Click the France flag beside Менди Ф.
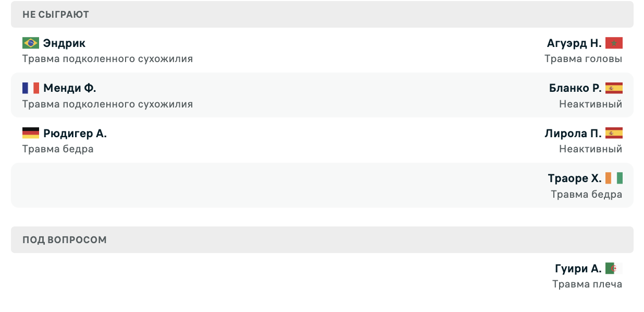The width and height of the screenshot is (644, 312). (x=31, y=88)
